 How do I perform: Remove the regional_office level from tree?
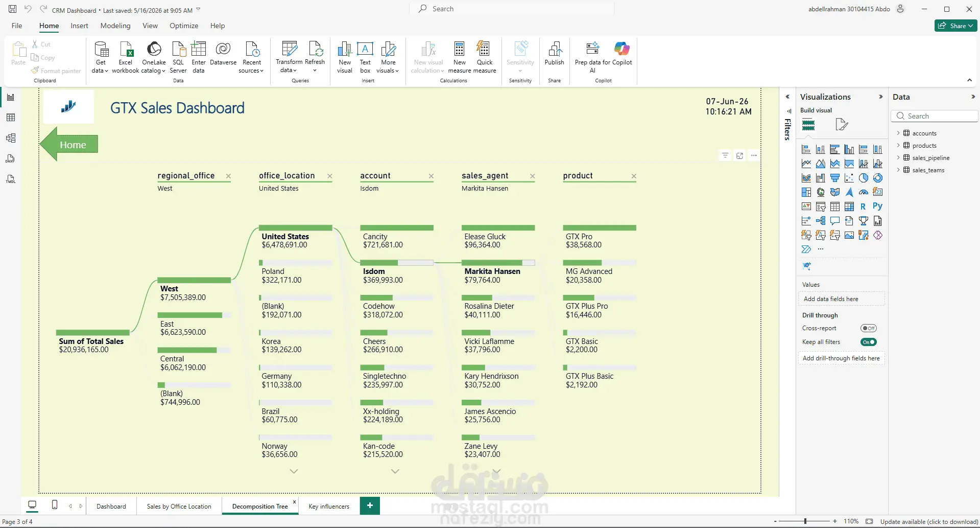(x=228, y=176)
